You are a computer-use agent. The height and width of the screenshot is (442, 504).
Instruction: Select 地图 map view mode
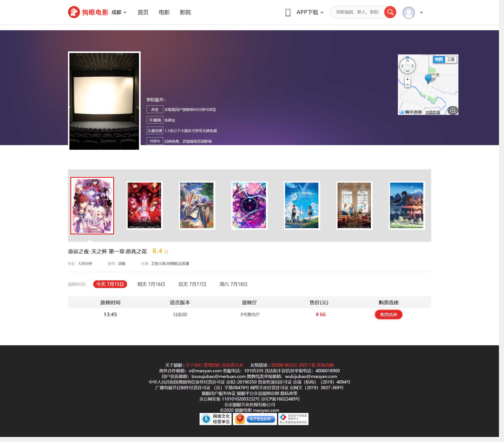click(x=439, y=59)
